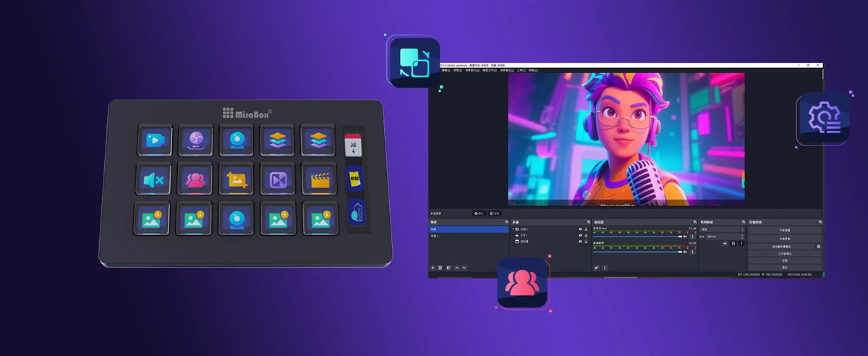868x356 pixels.
Task: Tap the webcam key in MiraBox top row
Action: (237, 139)
